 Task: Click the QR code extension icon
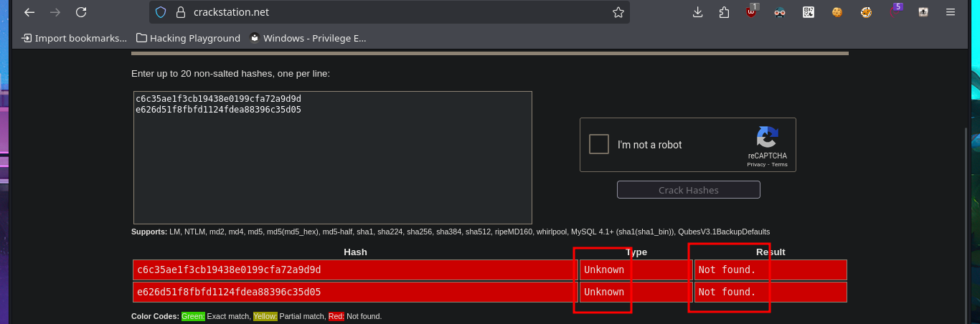pyautogui.click(x=809, y=12)
